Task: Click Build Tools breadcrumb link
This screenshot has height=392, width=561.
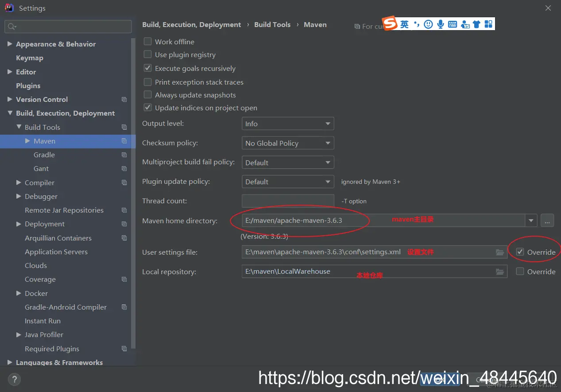Action: tap(272, 25)
